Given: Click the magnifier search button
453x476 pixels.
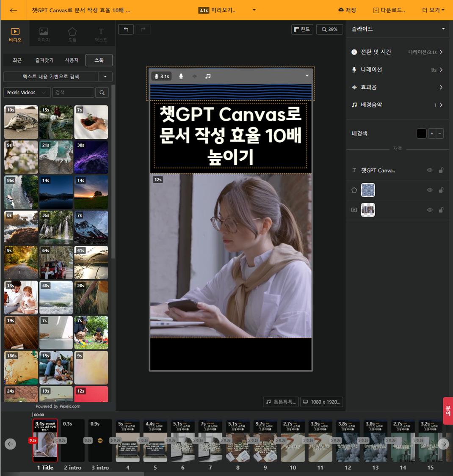Looking at the screenshot, I should click(102, 92).
